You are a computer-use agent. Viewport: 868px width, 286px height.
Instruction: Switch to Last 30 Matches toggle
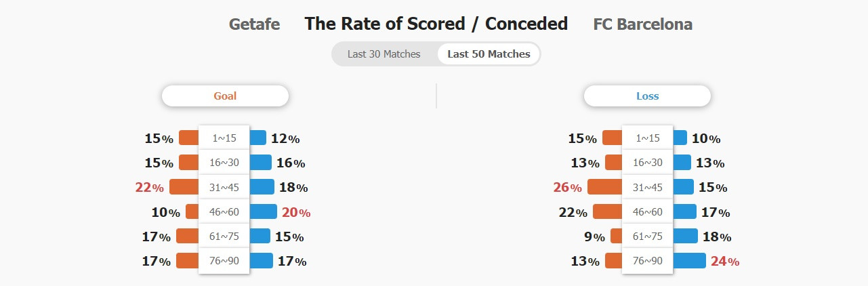pyautogui.click(x=384, y=54)
